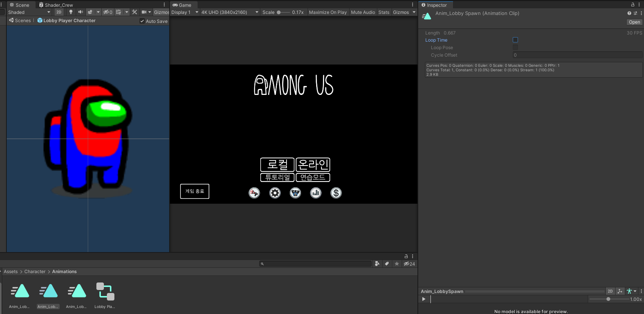
Task: Toggle the scene grid icon
Action: tap(119, 12)
